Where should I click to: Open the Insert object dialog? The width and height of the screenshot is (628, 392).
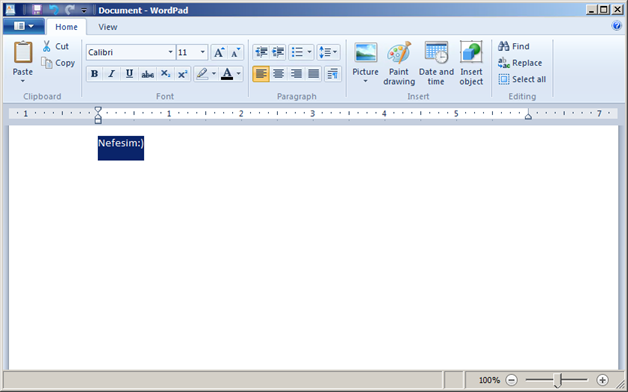(x=471, y=63)
